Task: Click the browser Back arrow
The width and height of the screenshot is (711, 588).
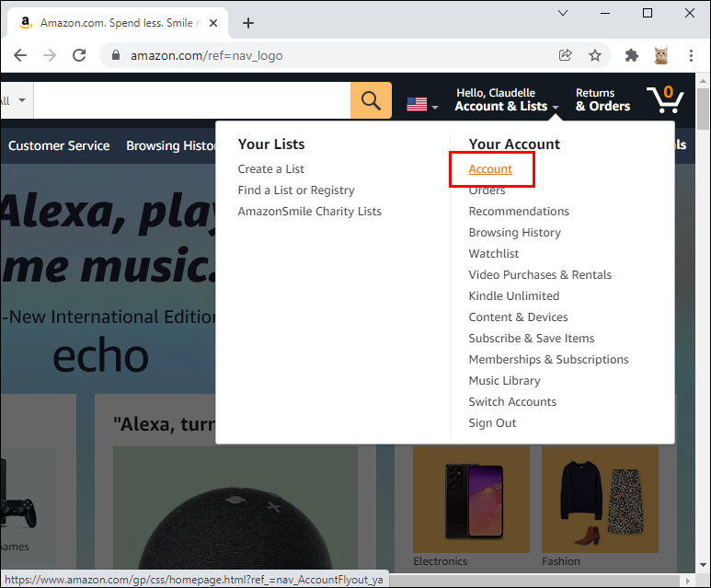Action: click(x=20, y=56)
